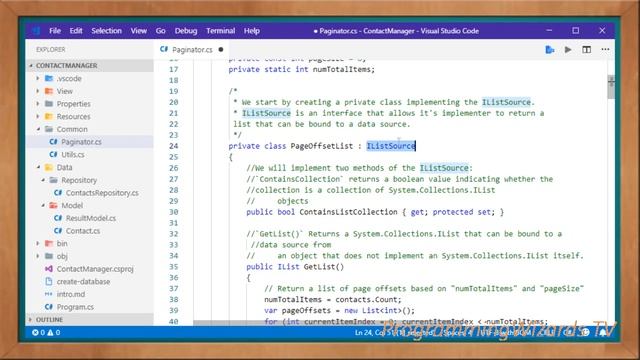
Task: Open the Terminal menu
Action: pos(220,31)
